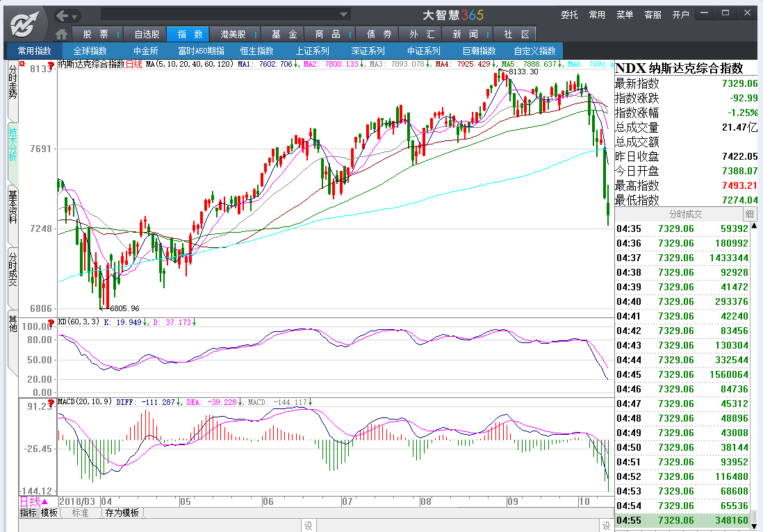Click the MA(5,10,20,40,60,120) parameters label
Screen dimensions: 763x532
(x=189, y=64)
